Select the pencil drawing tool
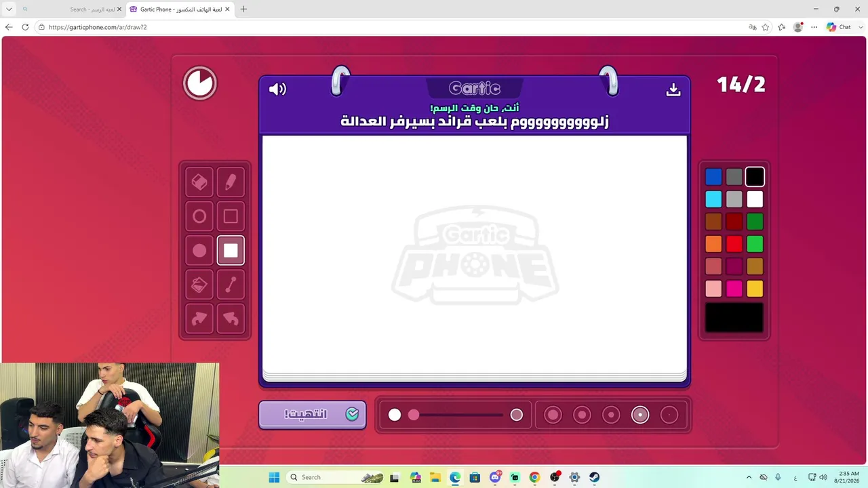Screen dimensions: 868x488 [231, 182]
